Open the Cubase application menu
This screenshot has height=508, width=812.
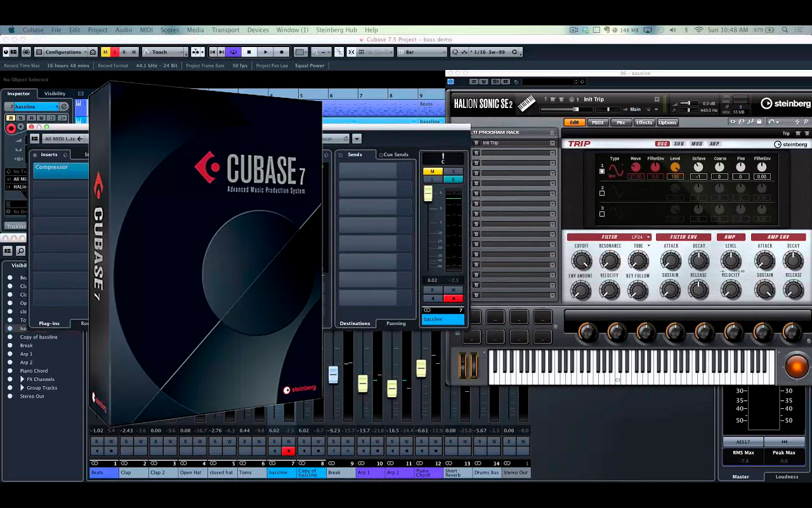[x=34, y=30]
